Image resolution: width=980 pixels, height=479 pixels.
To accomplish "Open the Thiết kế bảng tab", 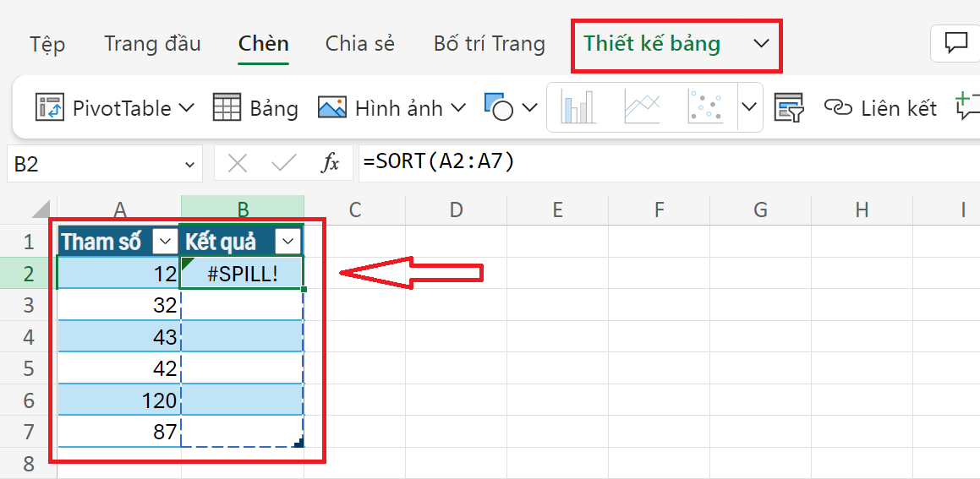I will click(x=652, y=44).
